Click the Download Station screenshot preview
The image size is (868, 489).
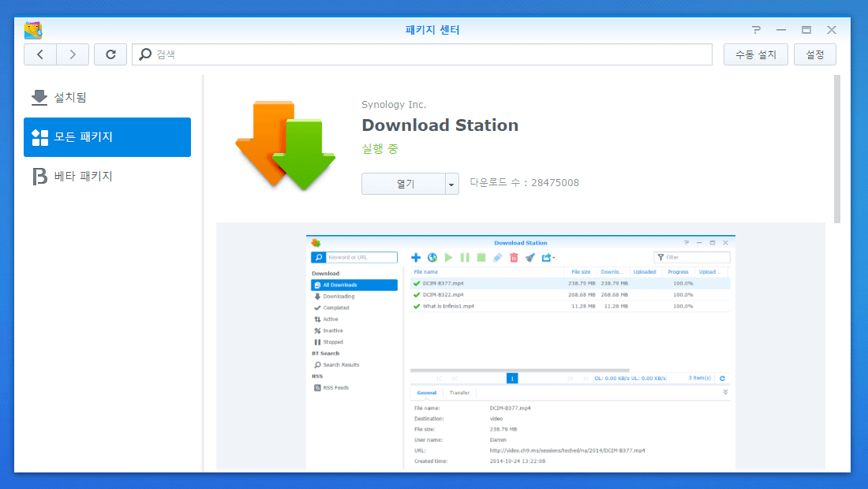point(520,353)
